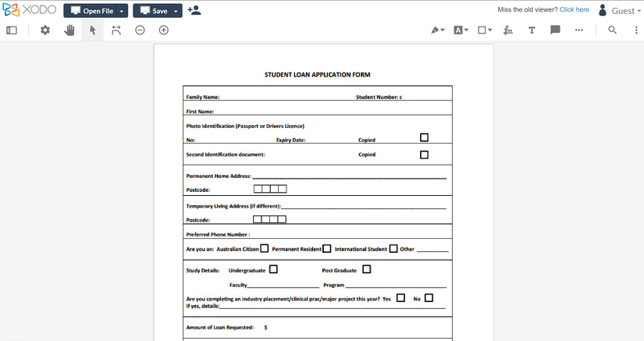This screenshot has width=644, height=341.
Task: Zoom out with the minus icon
Action: tap(140, 30)
